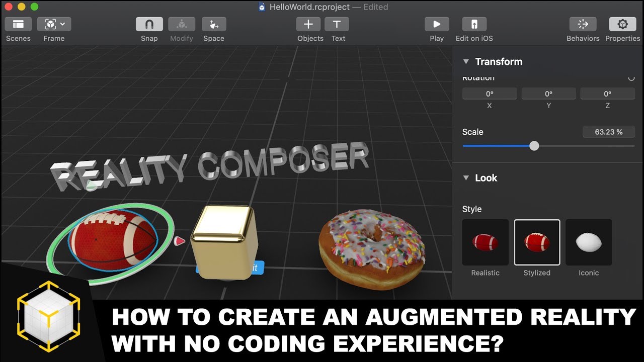Collapse the Transform section
The width and height of the screenshot is (644, 362).
466,62
